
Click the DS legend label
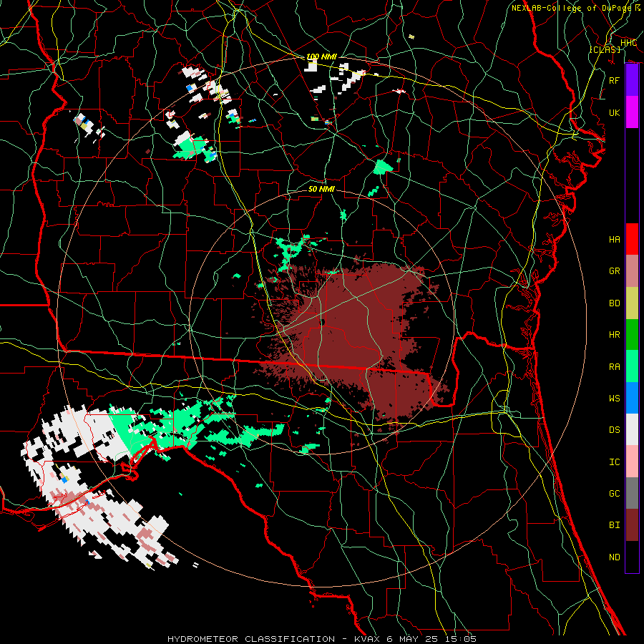(615, 430)
